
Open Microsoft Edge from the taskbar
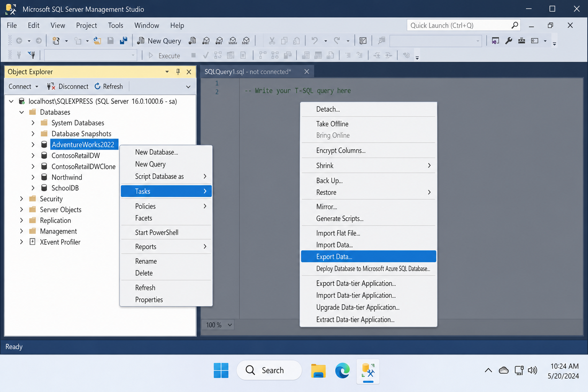[342, 371]
